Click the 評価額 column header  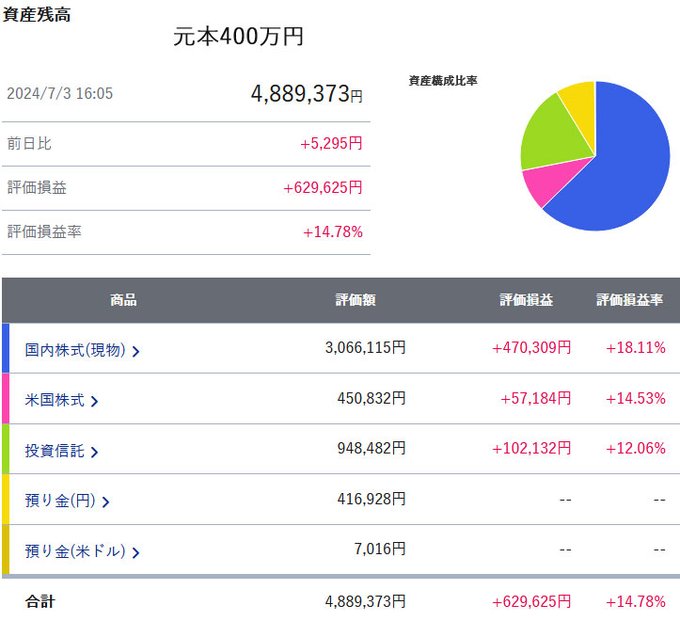point(356,300)
